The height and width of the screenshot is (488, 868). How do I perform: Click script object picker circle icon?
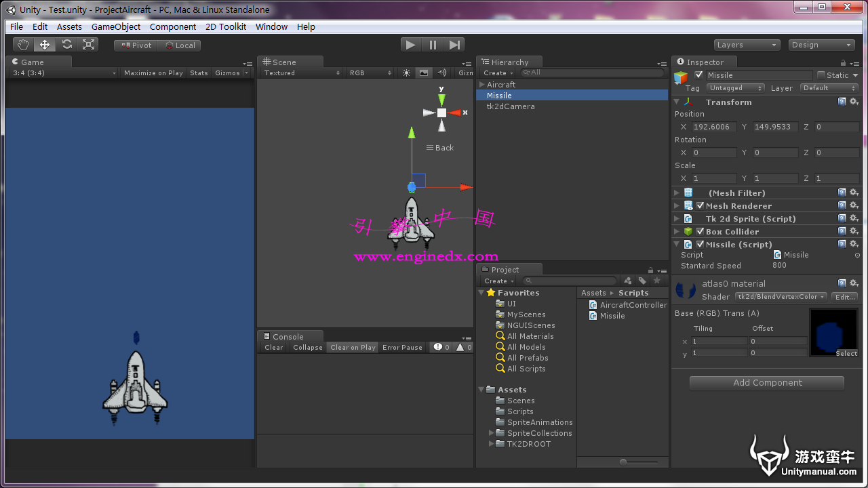click(x=857, y=256)
